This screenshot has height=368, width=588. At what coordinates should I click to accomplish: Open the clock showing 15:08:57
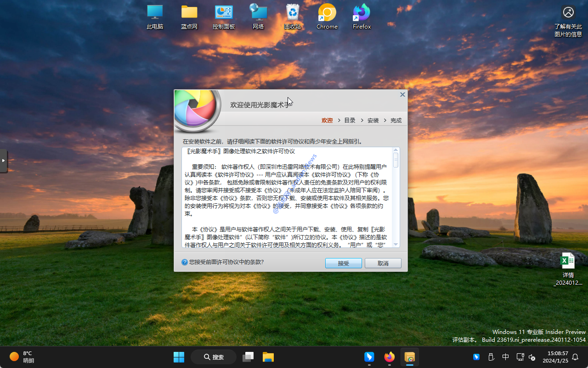point(555,357)
